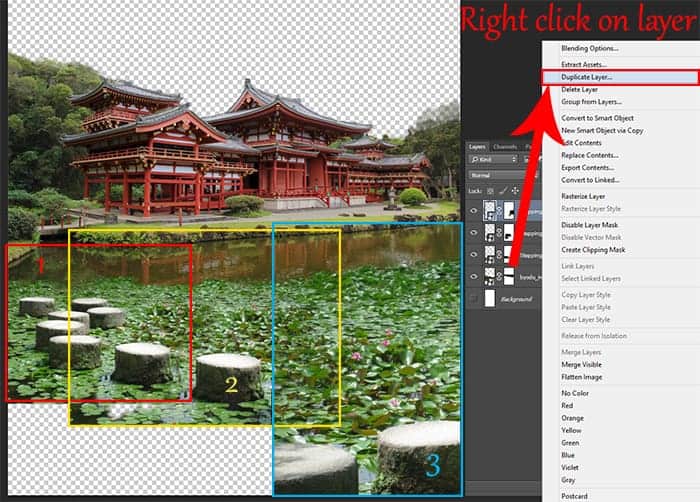Select Flatten Image menu entry
Image resolution: width=700 pixels, height=502 pixels.
(x=581, y=377)
